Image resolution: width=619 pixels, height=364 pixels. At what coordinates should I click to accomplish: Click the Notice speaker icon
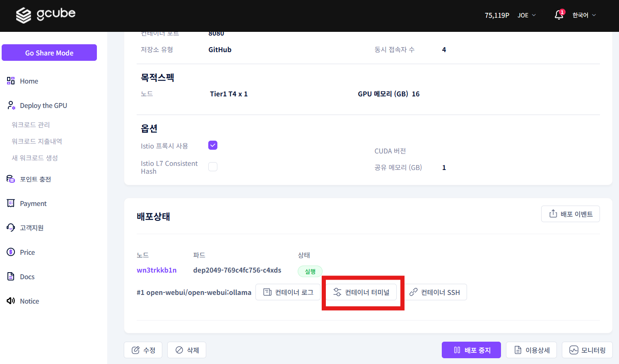[10, 301]
